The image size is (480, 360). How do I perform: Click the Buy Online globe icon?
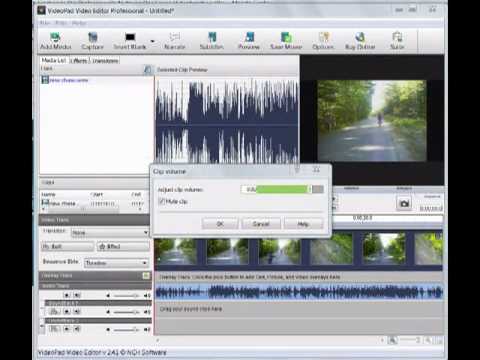[360, 37]
